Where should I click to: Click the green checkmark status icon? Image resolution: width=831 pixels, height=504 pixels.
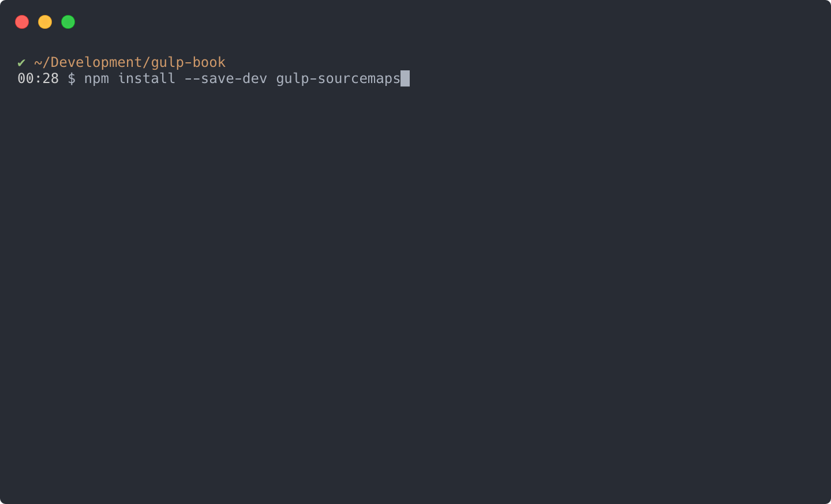point(21,62)
